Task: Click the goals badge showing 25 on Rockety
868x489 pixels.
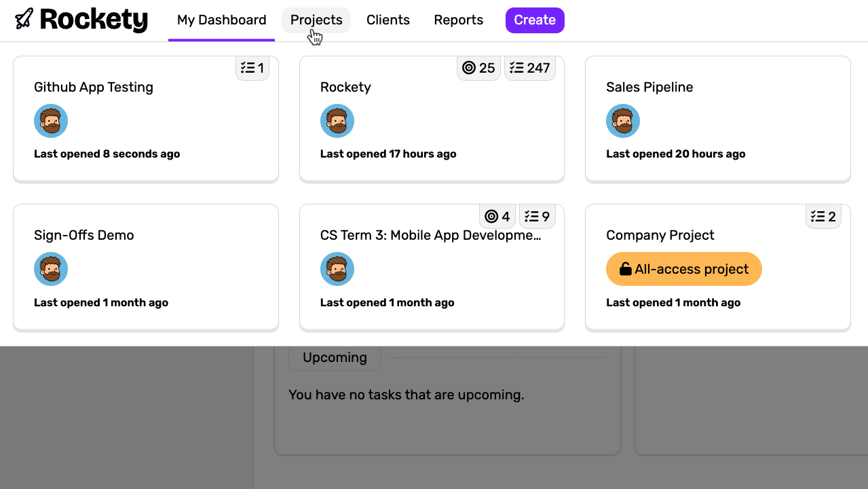Action: (478, 68)
